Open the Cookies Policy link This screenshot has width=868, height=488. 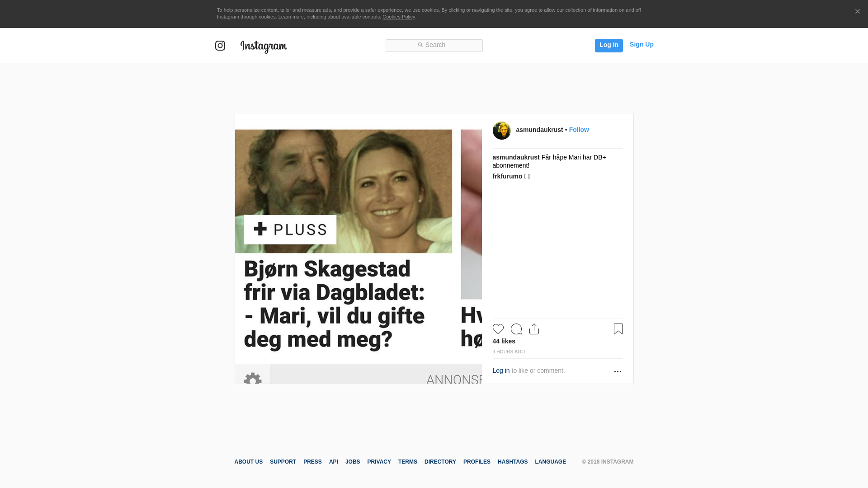[x=399, y=17]
